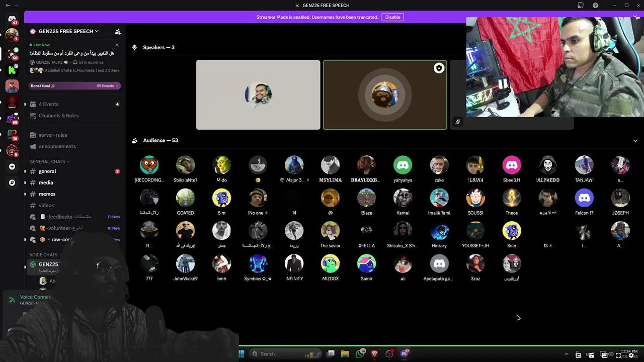Viewport: 644px width, 362px height.
Task: Click the taskbar Search box
Action: [286, 354]
